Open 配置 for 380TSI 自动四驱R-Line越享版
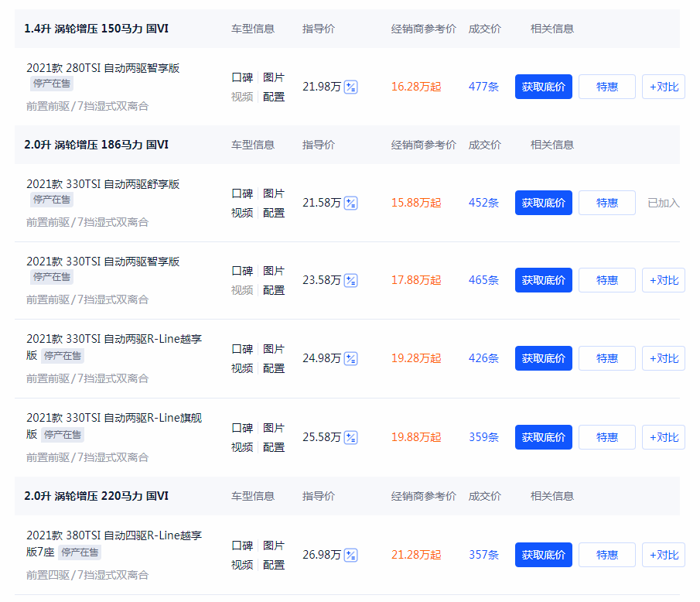 tap(274, 565)
